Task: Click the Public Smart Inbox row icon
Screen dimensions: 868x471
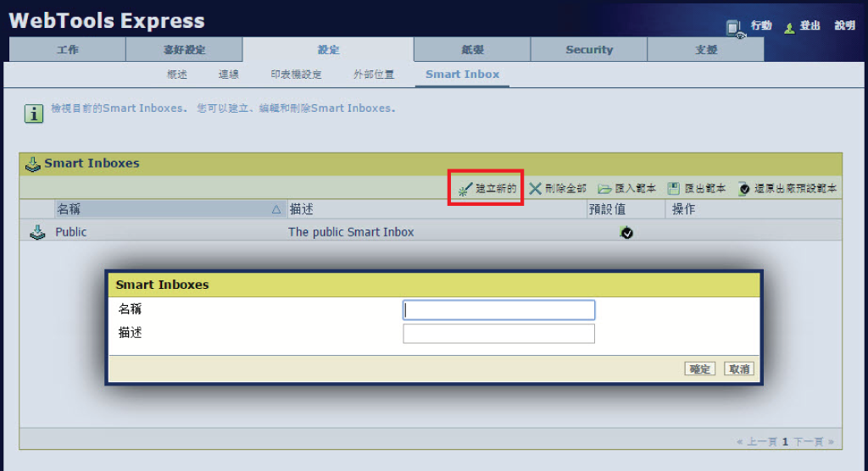Action: pyautogui.click(x=37, y=232)
